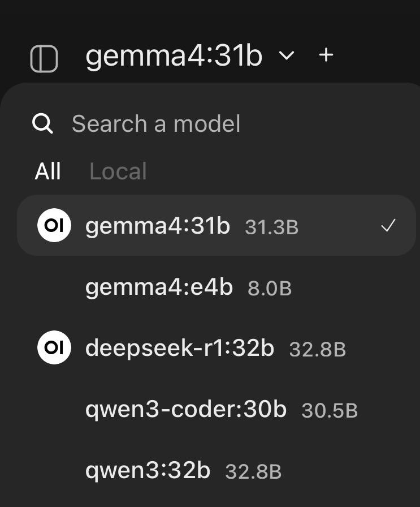Switch to the All models tab

(x=48, y=171)
